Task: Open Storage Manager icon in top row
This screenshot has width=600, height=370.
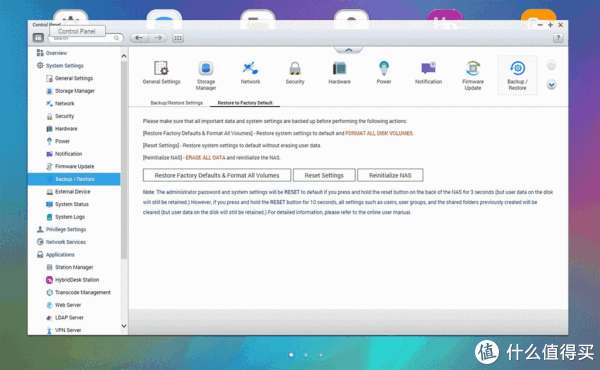Action: 206,75
